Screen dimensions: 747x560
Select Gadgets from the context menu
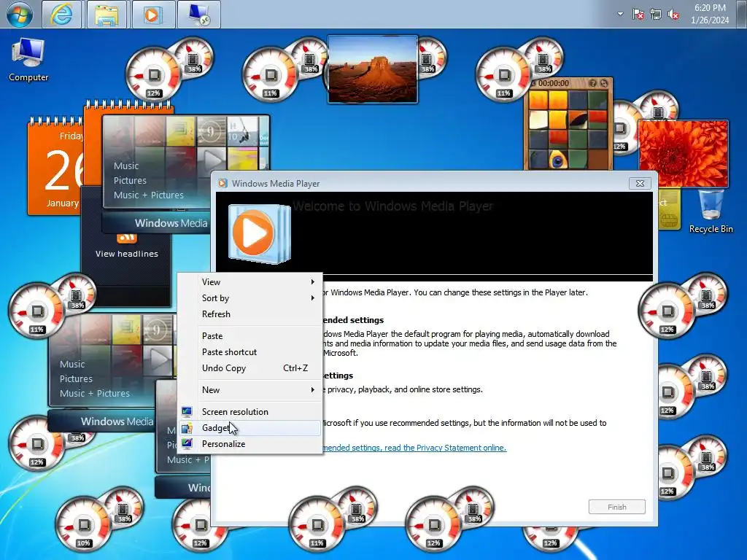click(x=249, y=427)
